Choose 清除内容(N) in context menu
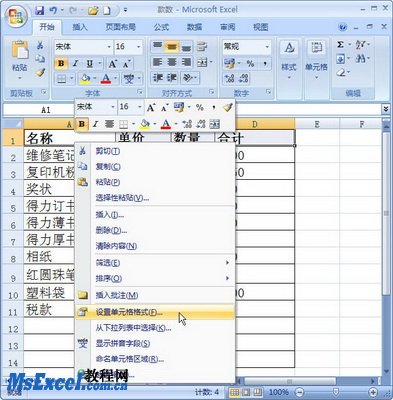 (155, 246)
